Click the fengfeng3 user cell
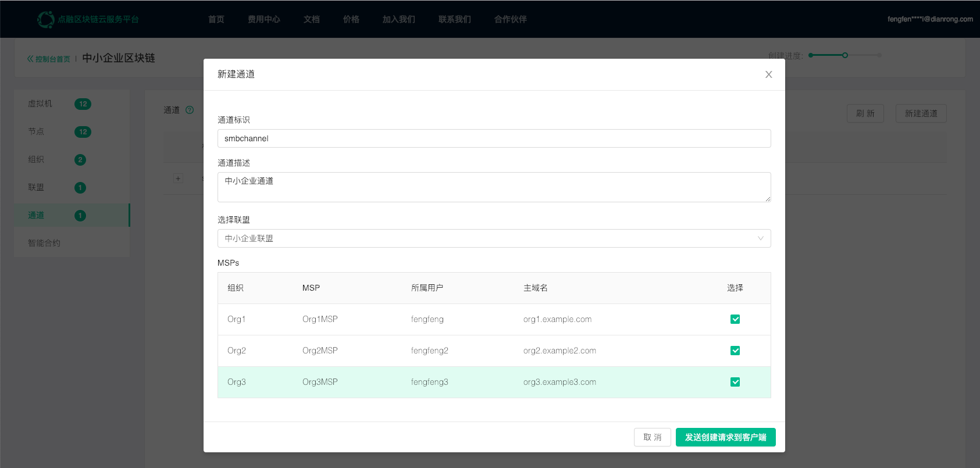The image size is (980, 468). [x=430, y=382]
